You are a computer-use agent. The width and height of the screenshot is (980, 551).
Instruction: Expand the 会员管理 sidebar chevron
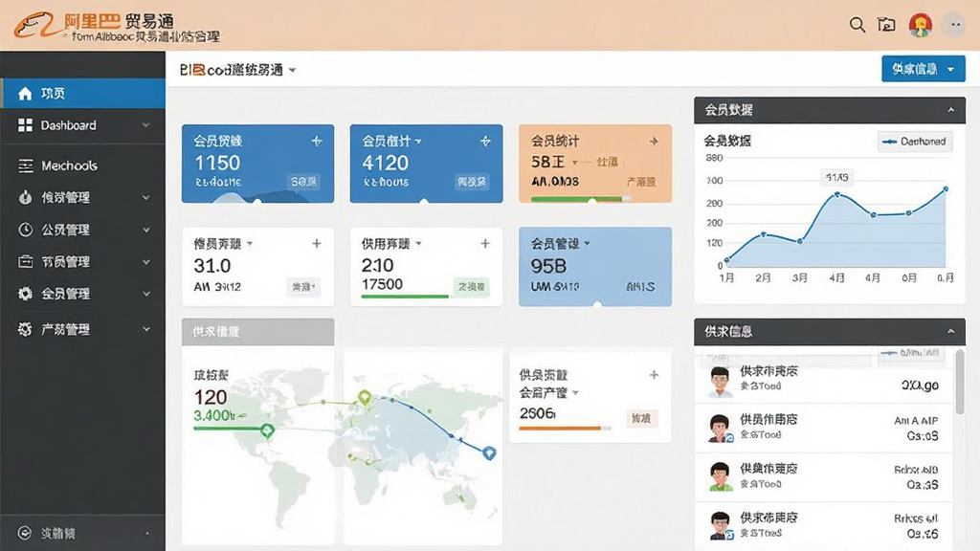coord(145,293)
